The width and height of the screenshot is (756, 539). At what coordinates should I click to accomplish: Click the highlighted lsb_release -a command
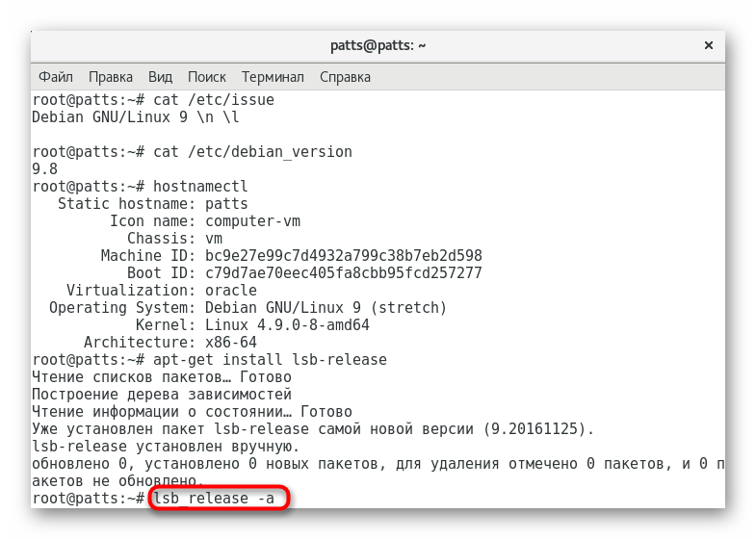point(217,498)
